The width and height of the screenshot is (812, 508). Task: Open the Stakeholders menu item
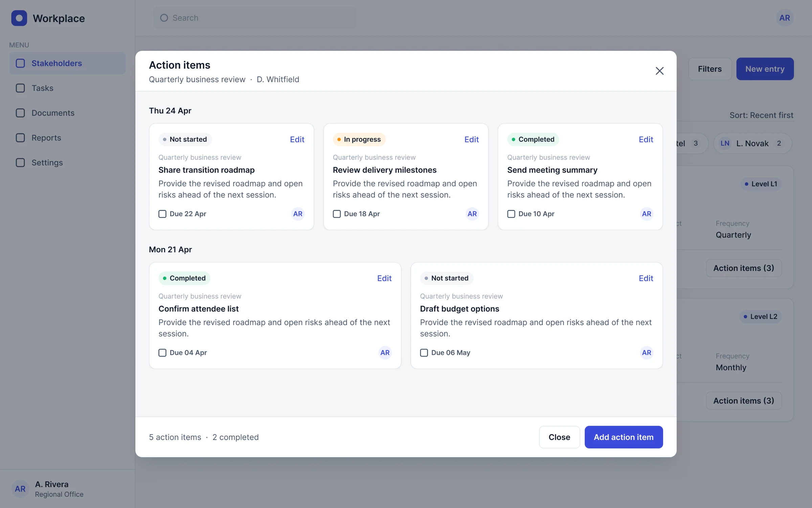click(x=67, y=63)
